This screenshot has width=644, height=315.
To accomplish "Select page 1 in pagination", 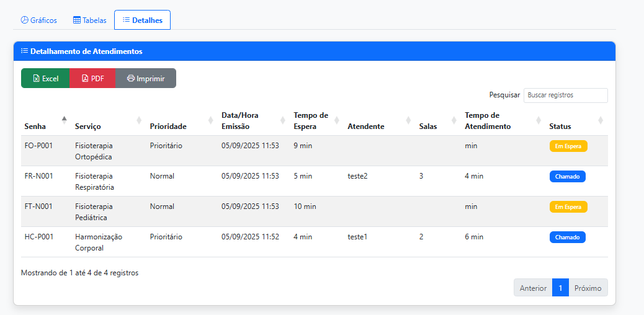I will point(560,288).
